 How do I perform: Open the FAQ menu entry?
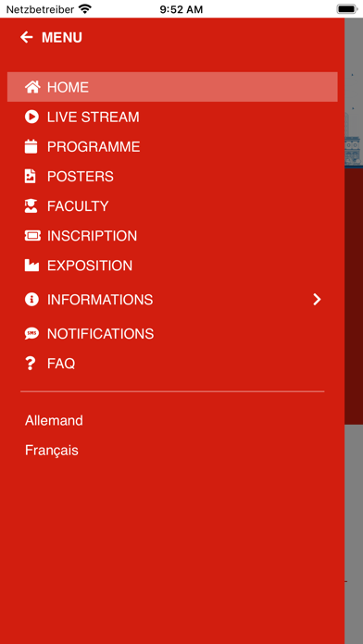click(172, 363)
